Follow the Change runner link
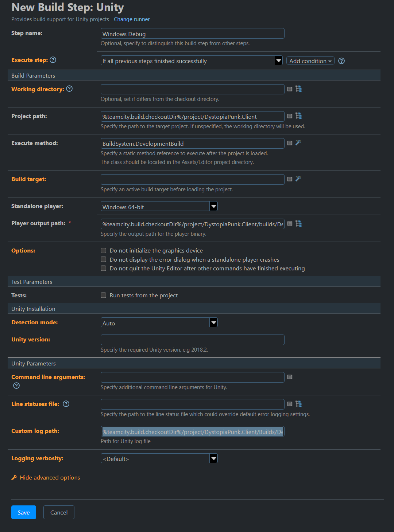This screenshot has width=394, height=532. (132, 19)
